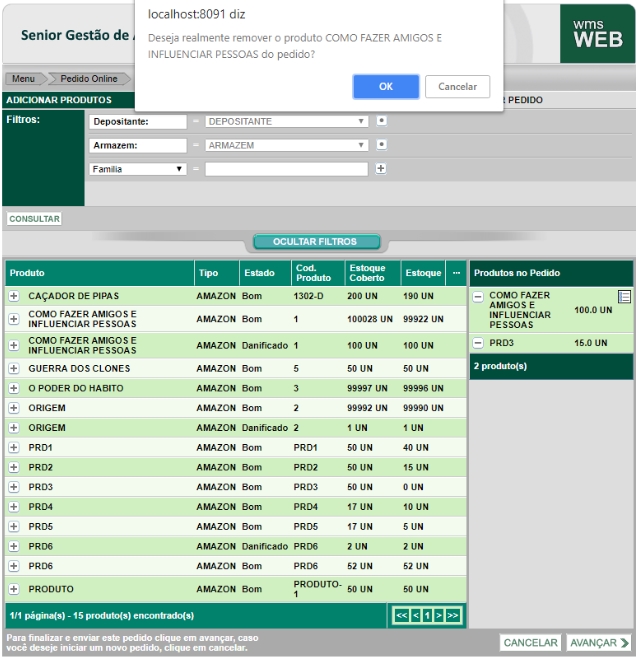
Task: Add GUERRA DOS CLONES using its plus icon
Action: click(x=14, y=368)
